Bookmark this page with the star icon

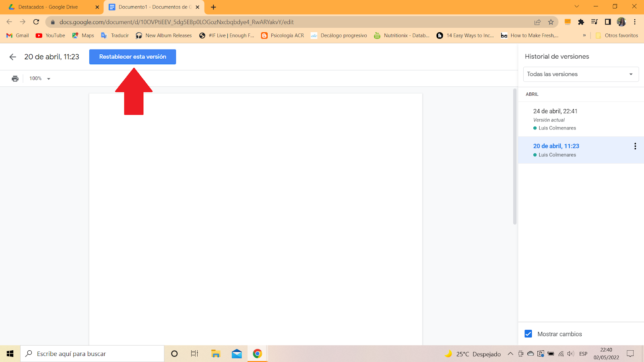[551, 22]
